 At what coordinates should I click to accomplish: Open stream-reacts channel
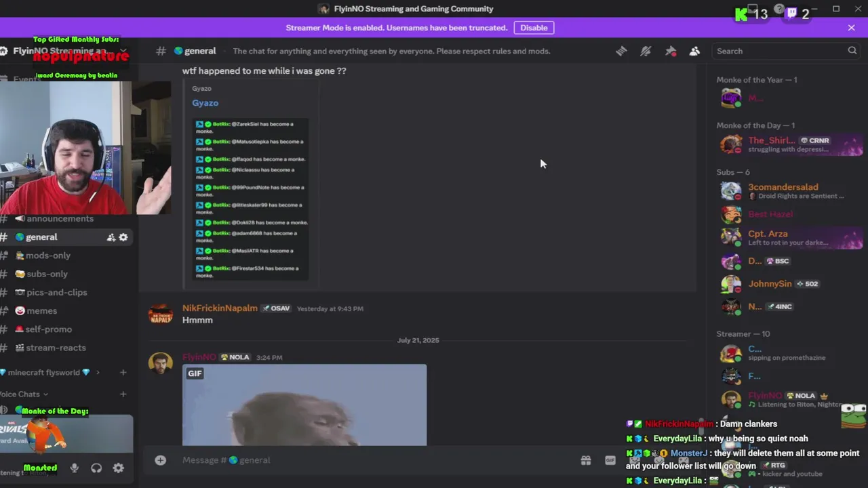pos(55,347)
